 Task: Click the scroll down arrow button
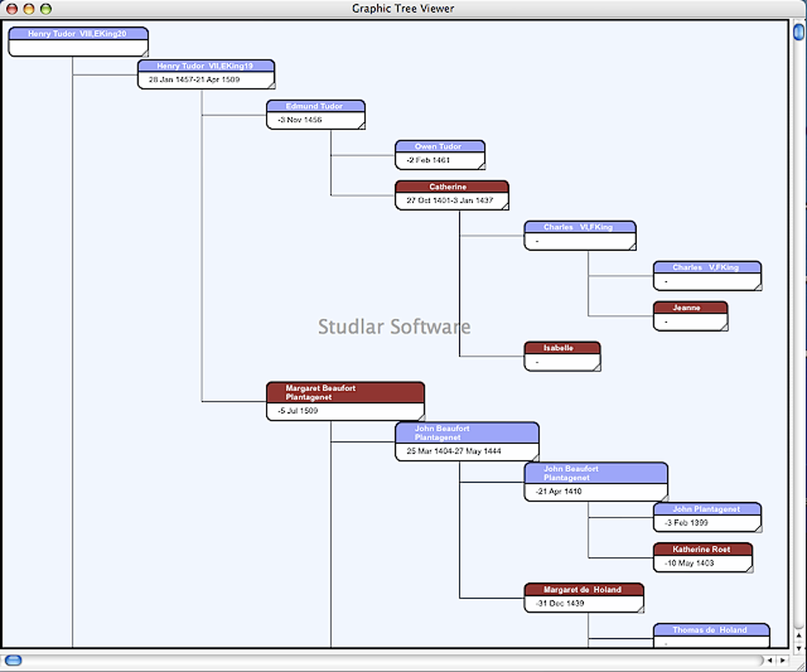coord(799,647)
